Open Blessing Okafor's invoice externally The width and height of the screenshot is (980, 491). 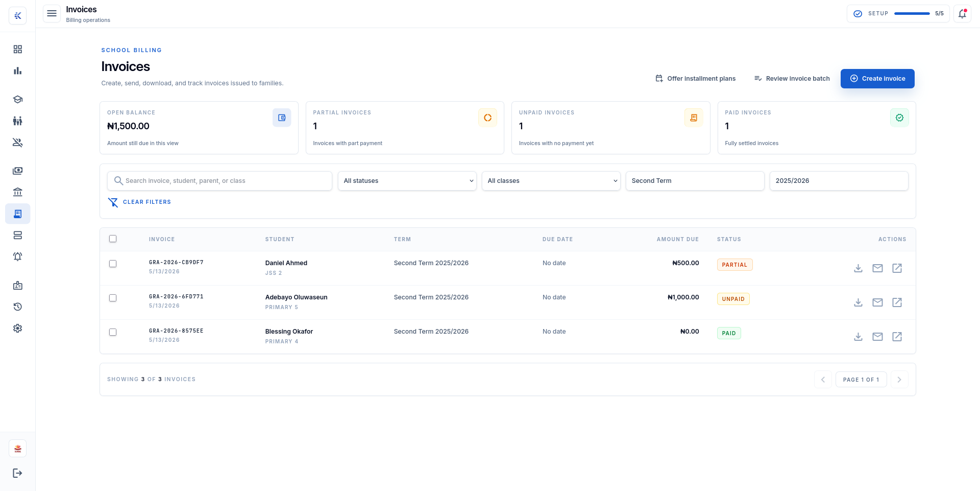897,337
